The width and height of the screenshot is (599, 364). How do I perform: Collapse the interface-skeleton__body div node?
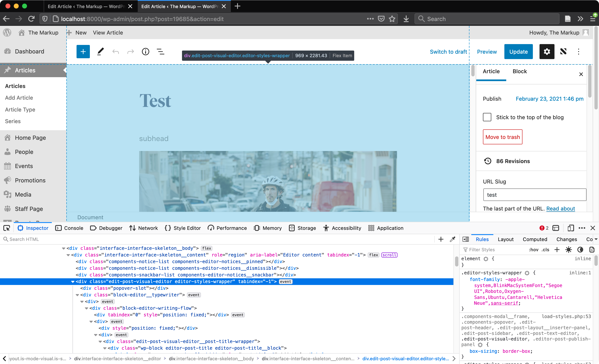tap(64, 248)
